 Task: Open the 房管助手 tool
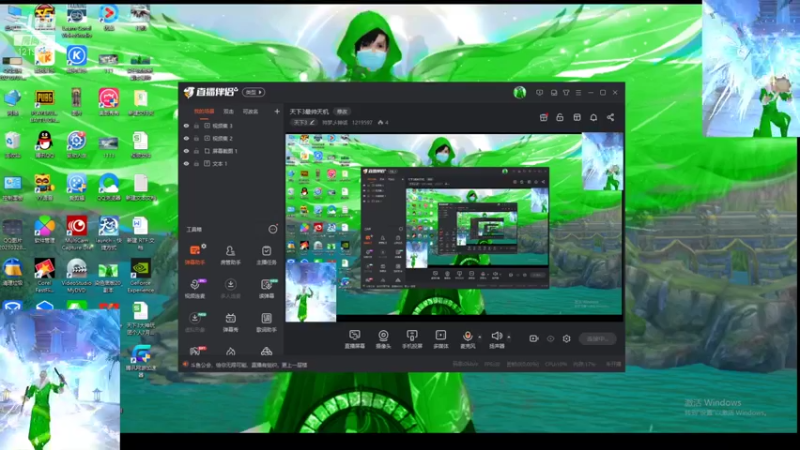tap(230, 254)
